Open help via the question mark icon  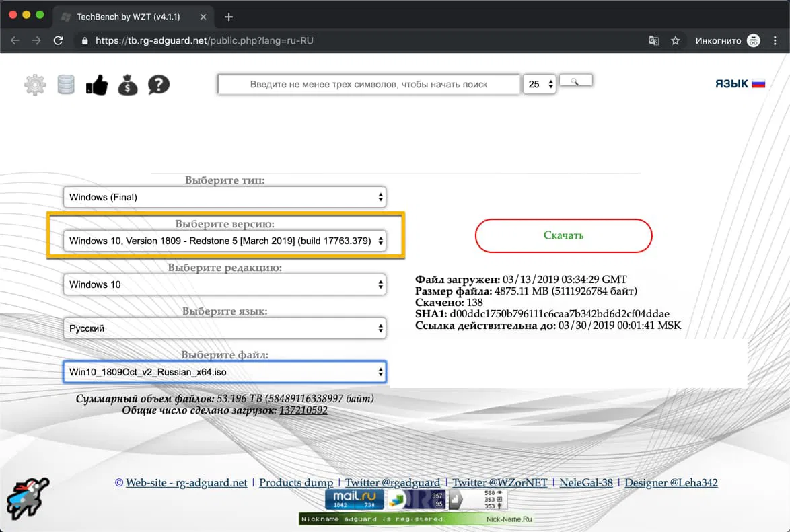pyautogui.click(x=159, y=84)
